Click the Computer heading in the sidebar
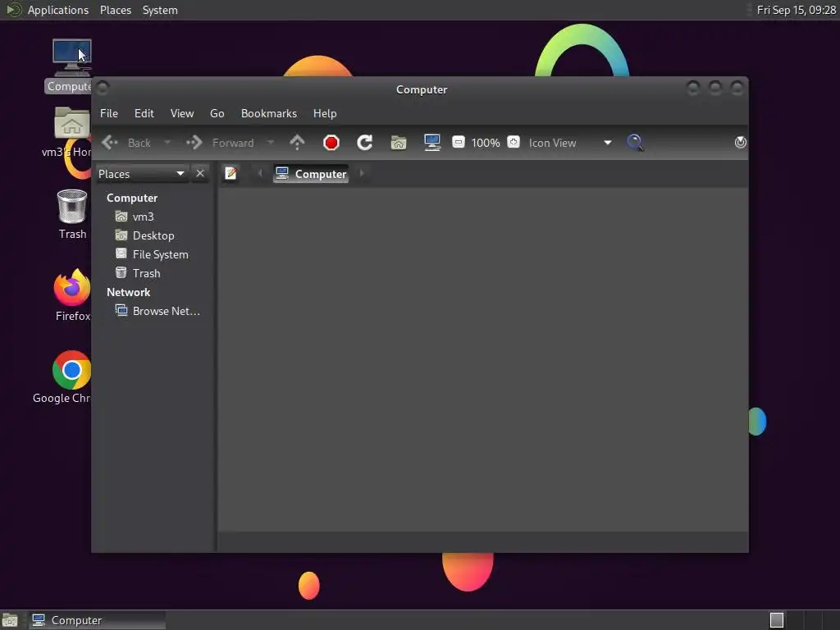 click(132, 198)
